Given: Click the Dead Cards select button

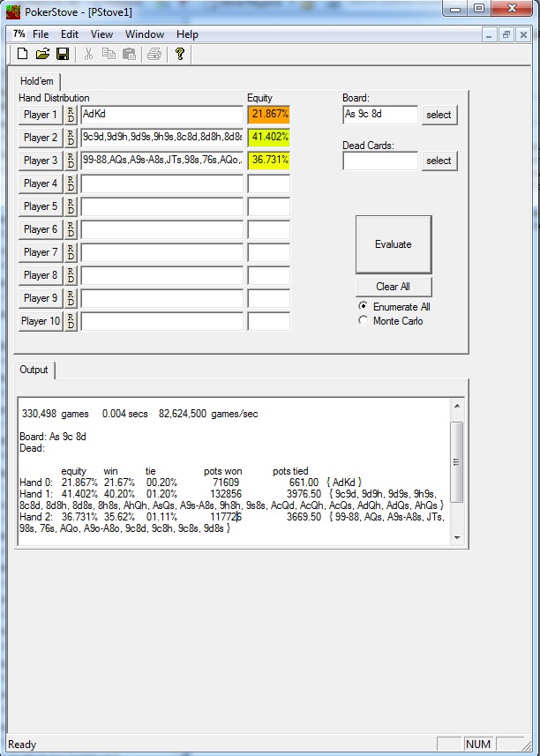Looking at the screenshot, I should click(439, 161).
